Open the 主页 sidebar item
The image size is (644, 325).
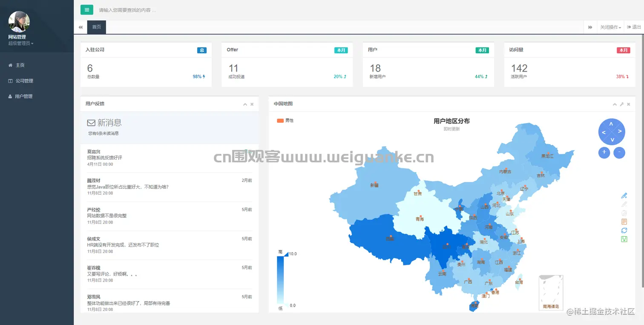[x=37, y=65]
